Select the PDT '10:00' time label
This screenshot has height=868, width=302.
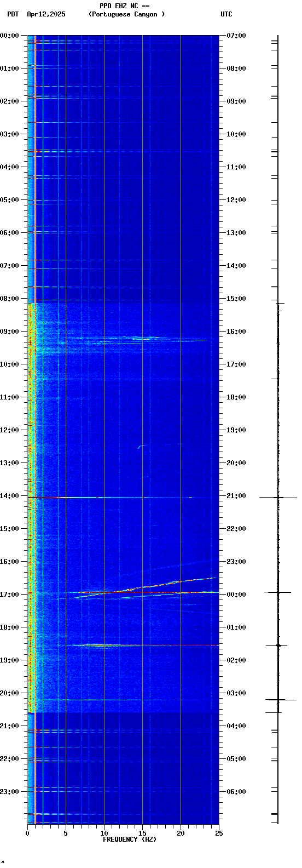pos(9,364)
